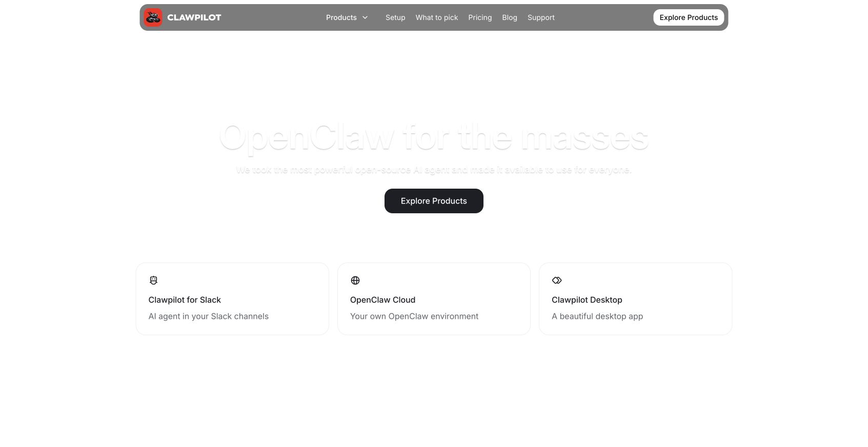Click 'AI agent in your Slack channels' text
Screen dimensions: 868x447
click(209, 316)
